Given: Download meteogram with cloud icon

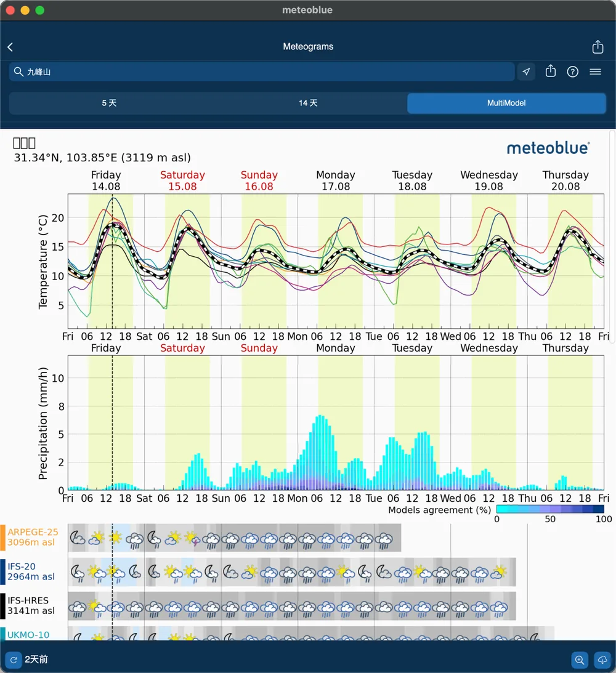Looking at the screenshot, I should 602,659.
